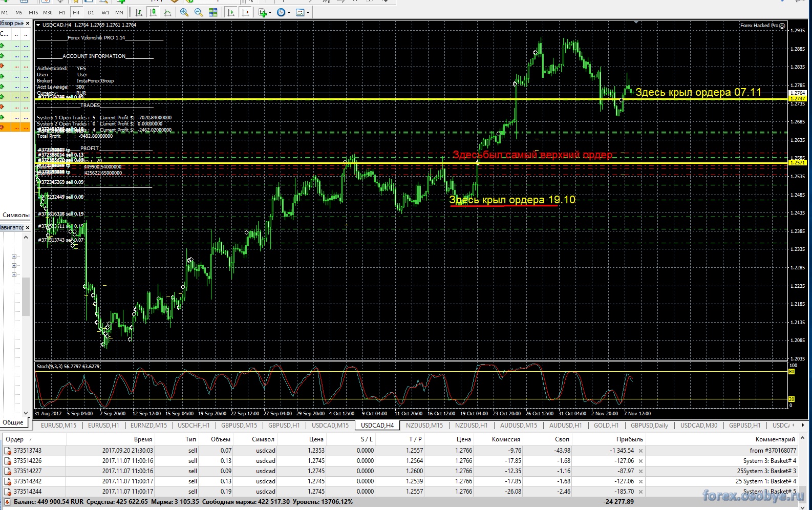Zoom in on the chart
Image resolution: width=812 pixels, height=510 pixels.
coord(184,12)
